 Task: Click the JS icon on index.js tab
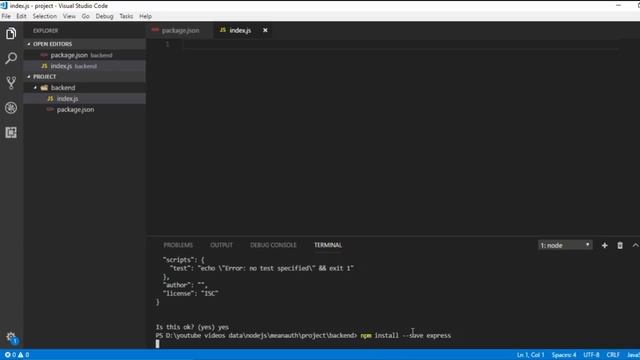(x=223, y=30)
